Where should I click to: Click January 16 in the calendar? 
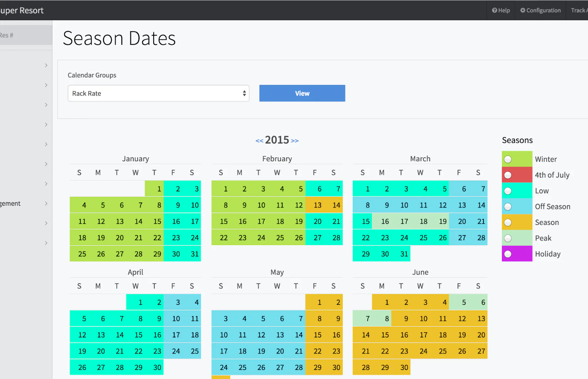tap(173, 222)
